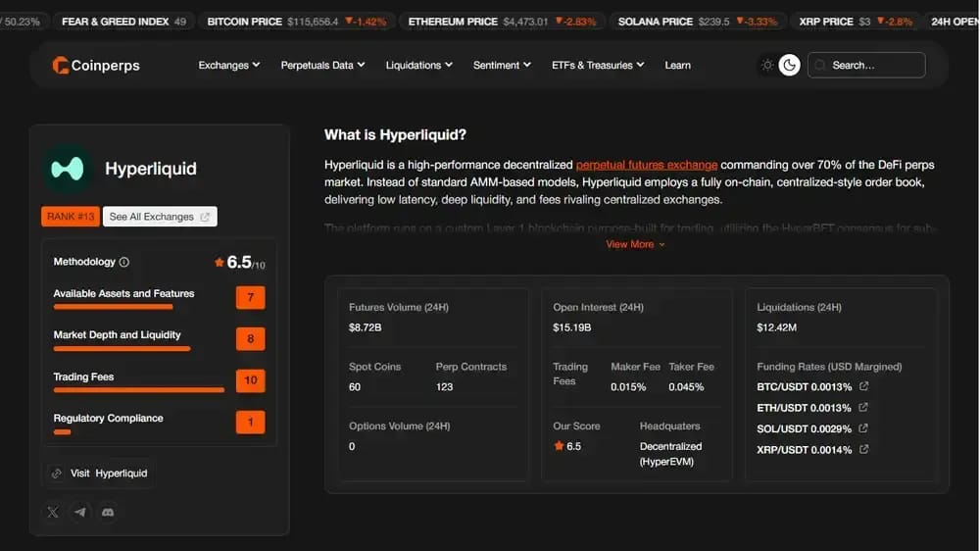The width and height of the screenshot is (980, 551).
Task: Click the Fear & Greed Index ticker
Action: (123, 22)
